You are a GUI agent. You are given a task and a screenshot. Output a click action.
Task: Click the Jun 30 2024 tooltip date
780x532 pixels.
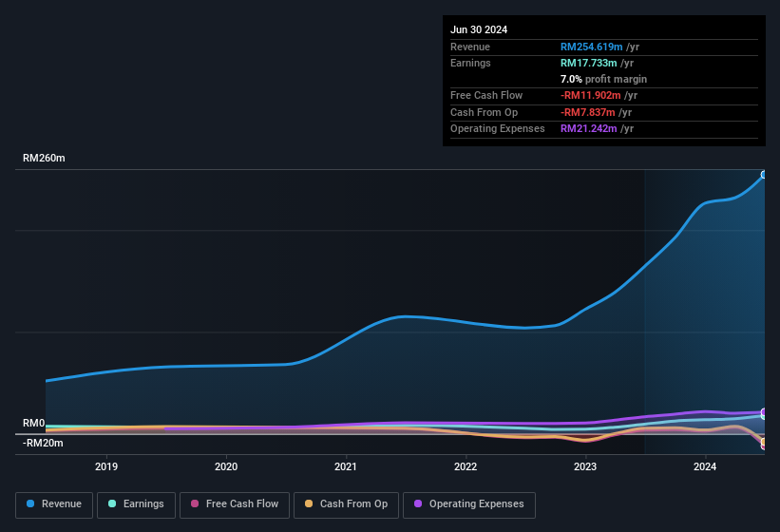pyautogui.click(x=479, y=29)
